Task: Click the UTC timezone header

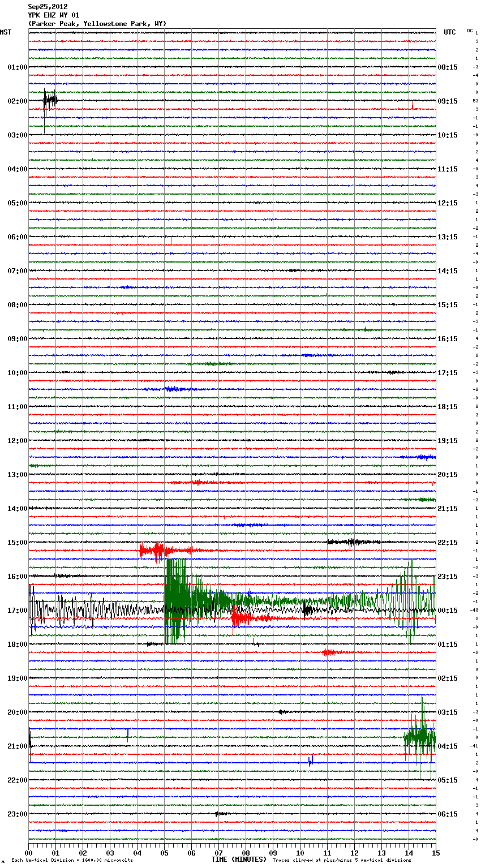Action: click(x=450, y=32)
